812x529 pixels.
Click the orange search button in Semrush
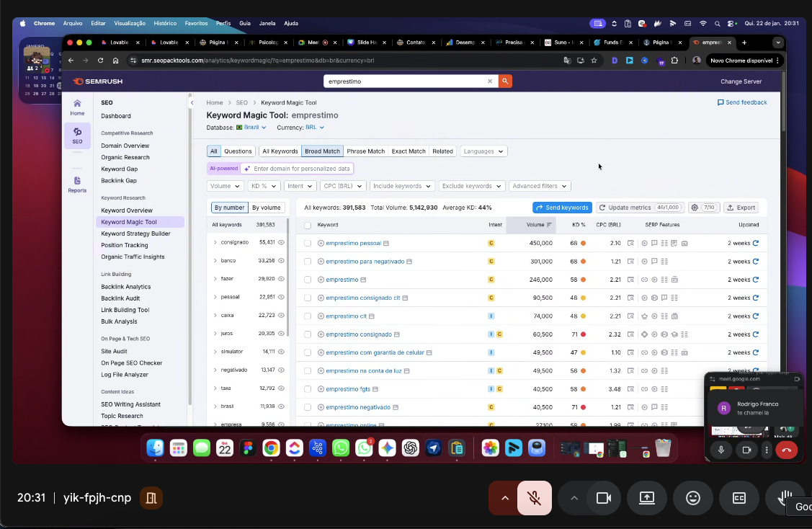(x=506, y=81)
